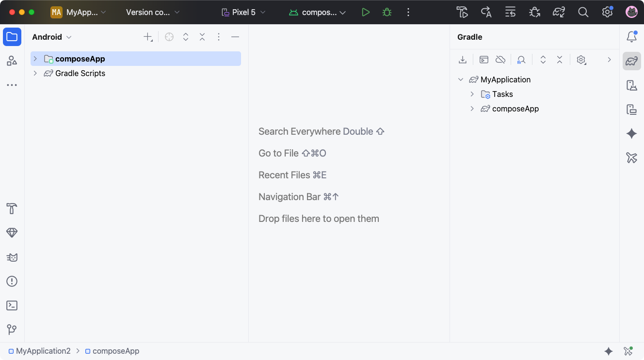This screenshot has width=644, height=360.
Task: Toggle Gradle offline mode
Action: tap(500, 60)
